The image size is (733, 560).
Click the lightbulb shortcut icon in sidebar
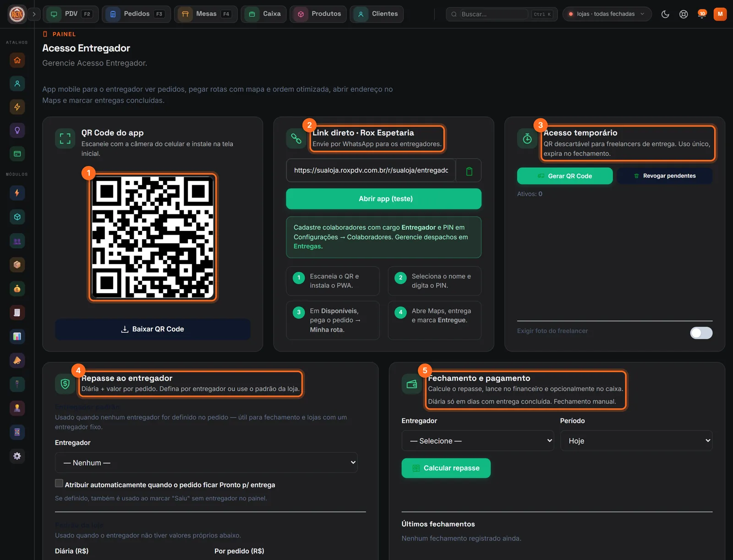[x=17, y=130]
